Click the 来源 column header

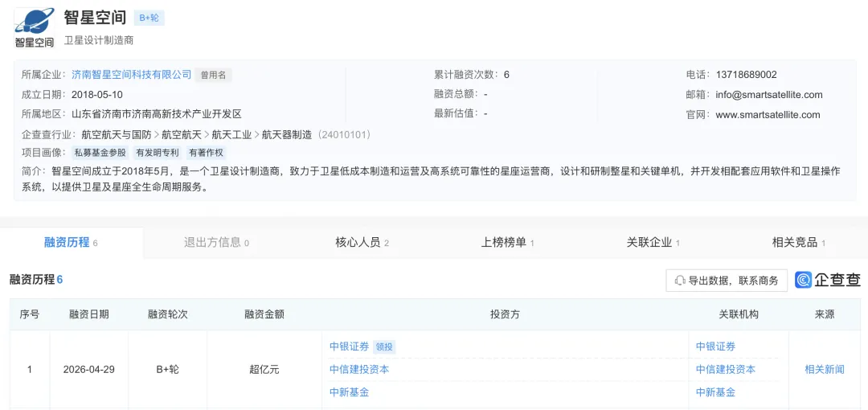tap(825, 314)
